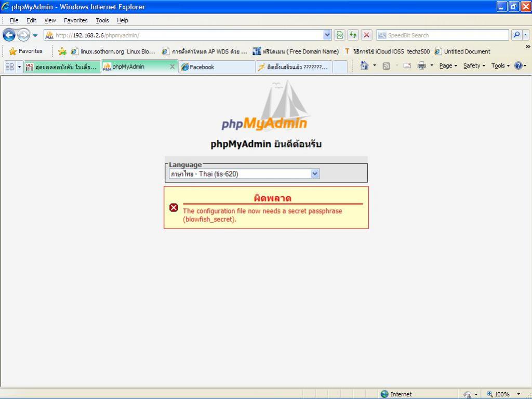Click the SpeedBit Search box

(x=443, y=35)
